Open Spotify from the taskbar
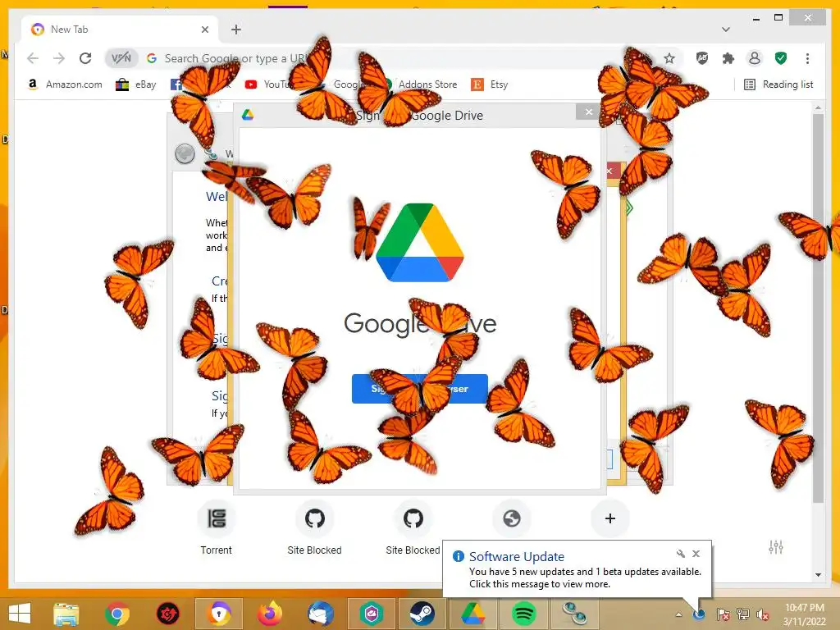This screenshot has width=840, height=630. coord(524,614)
